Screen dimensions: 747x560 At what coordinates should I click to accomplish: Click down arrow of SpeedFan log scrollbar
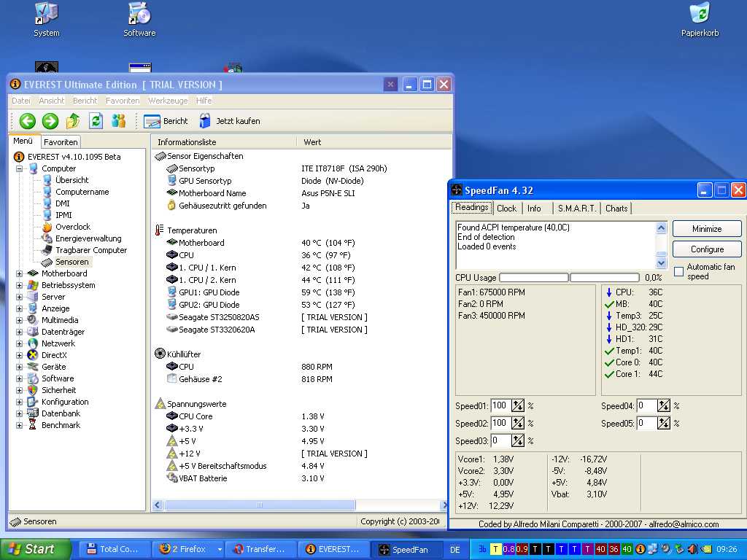point(661,262)
